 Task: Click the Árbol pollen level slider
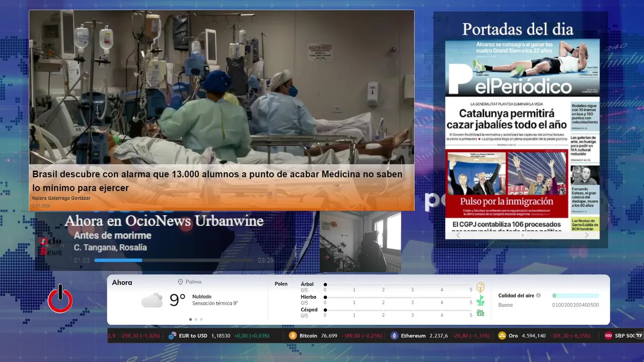[x=398, y=285]
